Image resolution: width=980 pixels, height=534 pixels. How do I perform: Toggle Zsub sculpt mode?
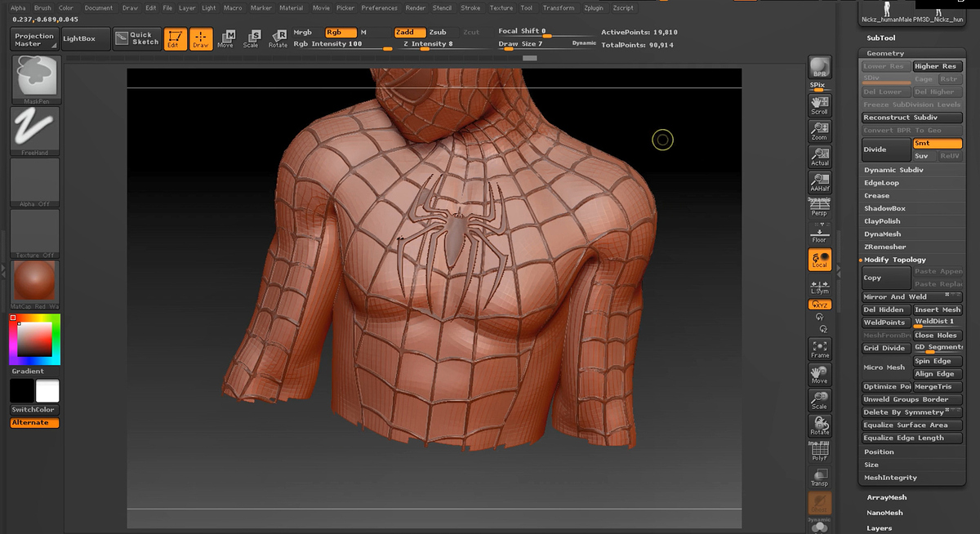(x=438, y=32)
